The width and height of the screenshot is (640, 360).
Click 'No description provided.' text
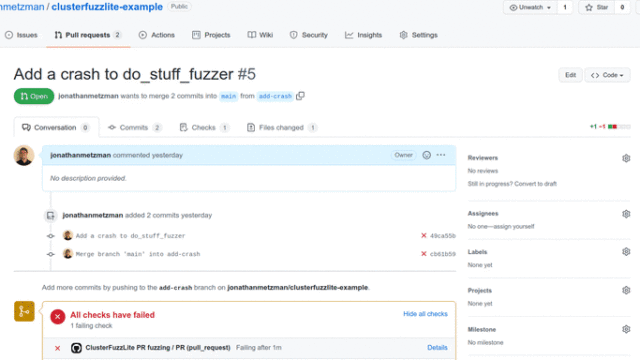click(88, 178)
